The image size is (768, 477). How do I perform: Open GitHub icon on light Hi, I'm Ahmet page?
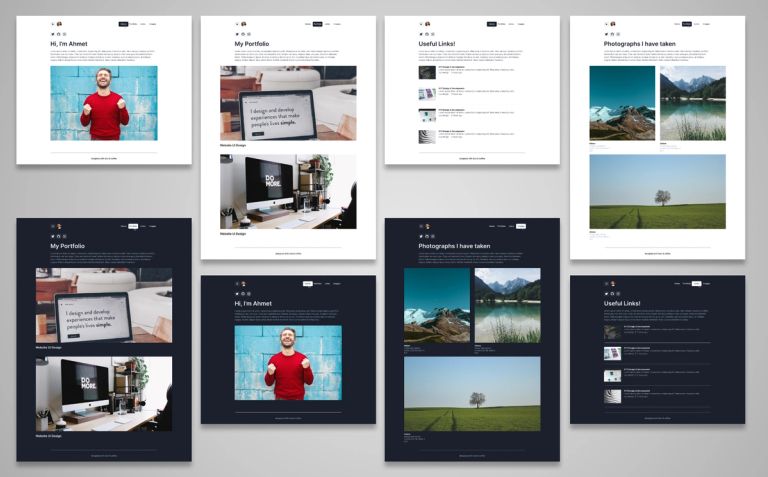tap(59, 34)
